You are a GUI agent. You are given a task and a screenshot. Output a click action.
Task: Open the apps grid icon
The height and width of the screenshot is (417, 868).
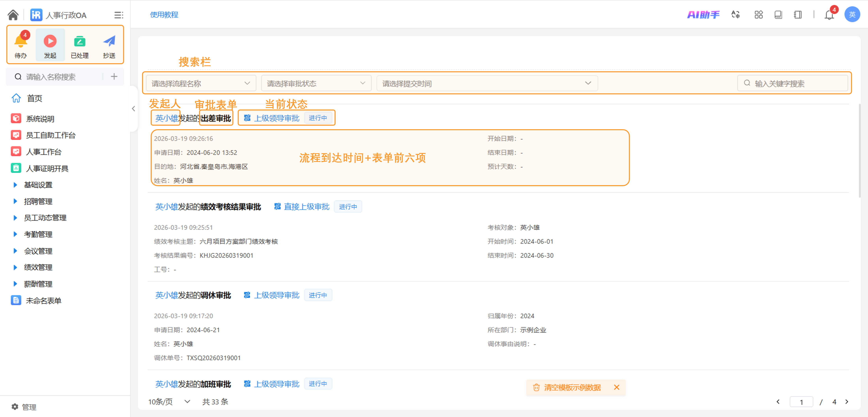coord(758,15)
